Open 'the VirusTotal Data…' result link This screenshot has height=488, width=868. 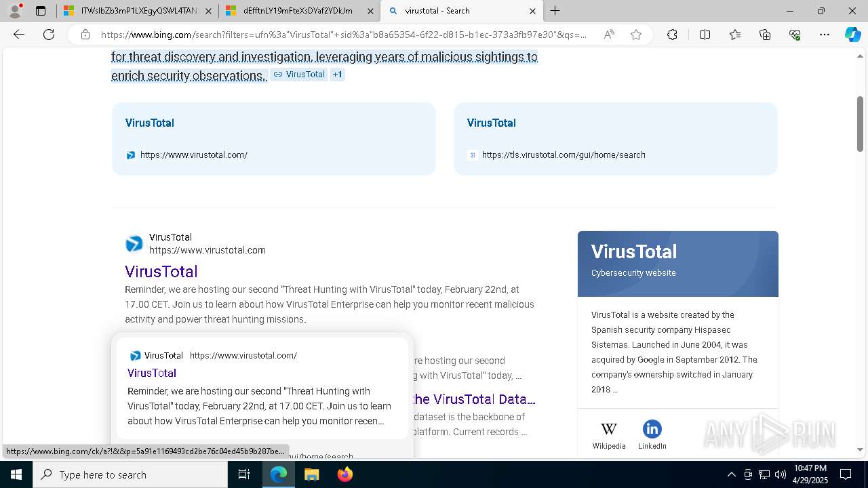tap(474, 399)
